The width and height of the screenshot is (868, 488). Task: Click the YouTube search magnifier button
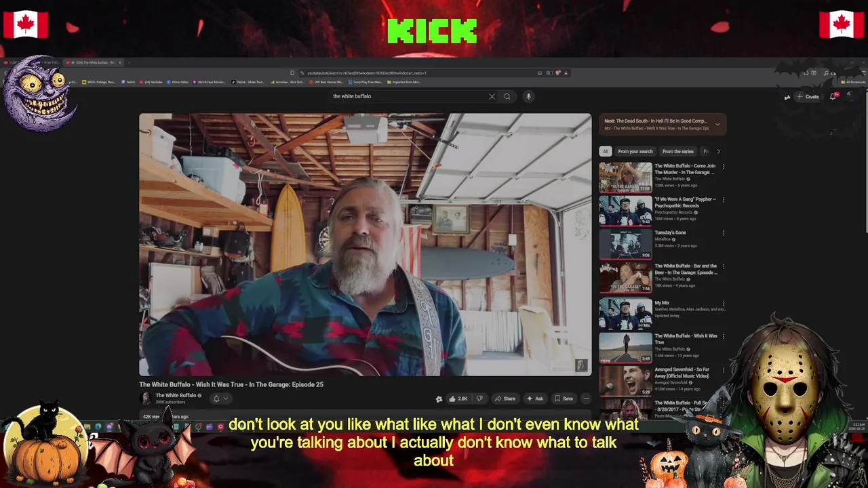pos(507,96)
